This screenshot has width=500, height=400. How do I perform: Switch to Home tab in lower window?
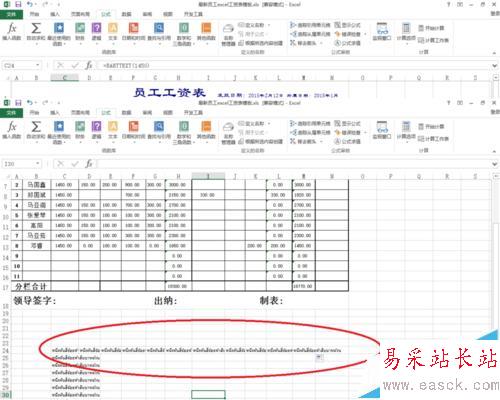34,113
